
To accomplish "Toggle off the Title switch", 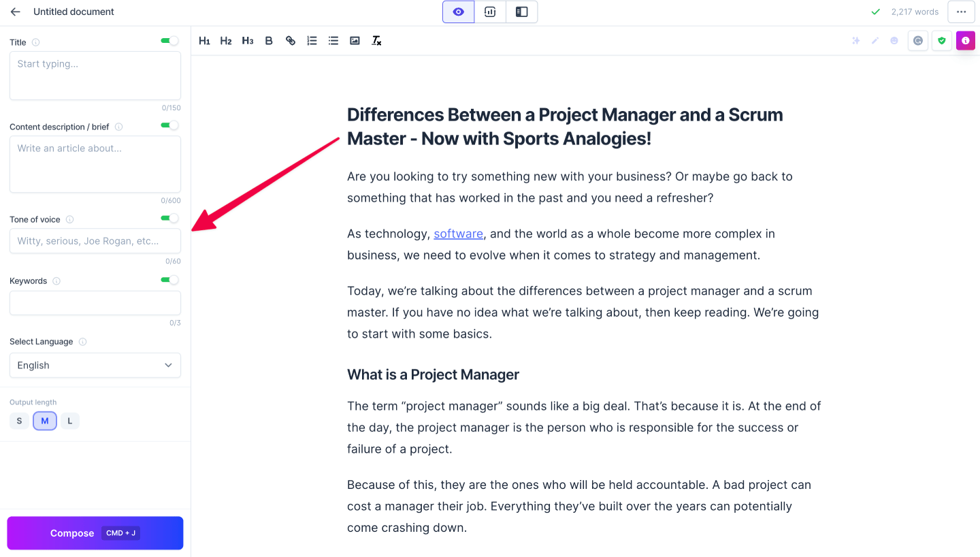I will (169, 41).
